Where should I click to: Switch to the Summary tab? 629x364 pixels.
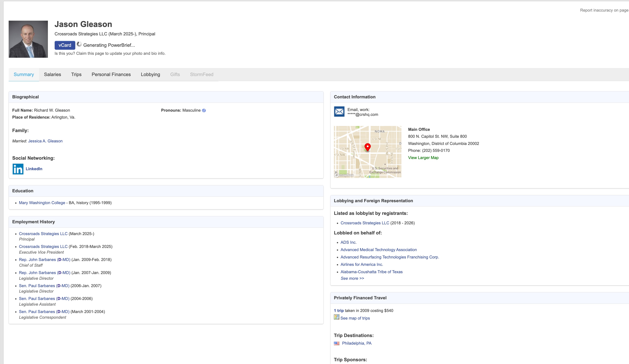tap(24, 75)
